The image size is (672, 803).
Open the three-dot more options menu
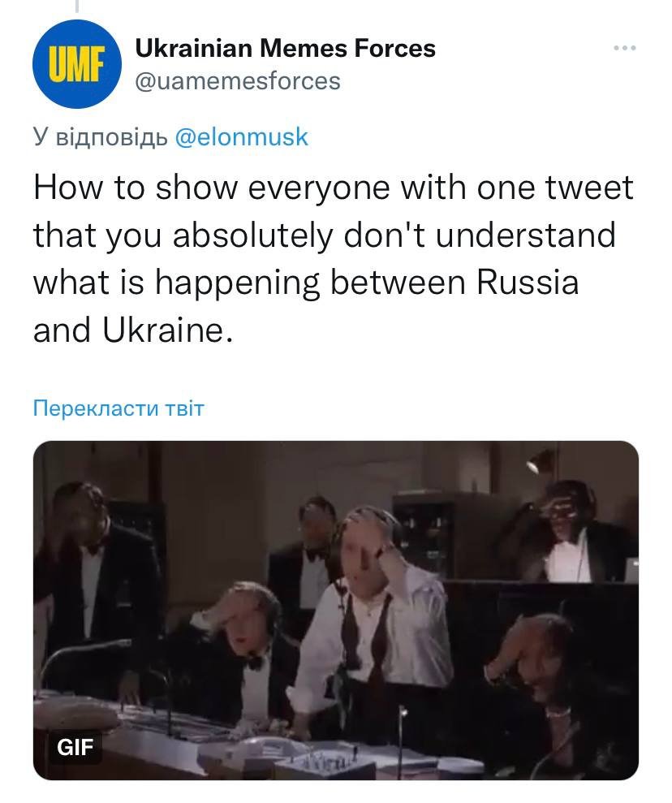[625, 49]
